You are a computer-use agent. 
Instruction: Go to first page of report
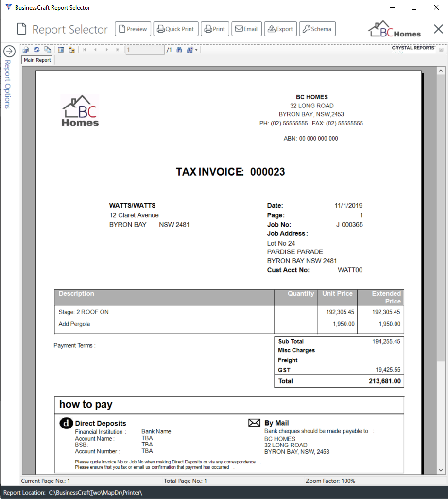pos(85,50)
